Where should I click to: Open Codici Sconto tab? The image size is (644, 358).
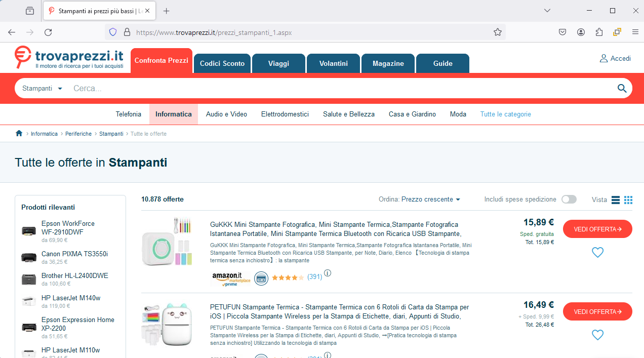click(222, 63)
